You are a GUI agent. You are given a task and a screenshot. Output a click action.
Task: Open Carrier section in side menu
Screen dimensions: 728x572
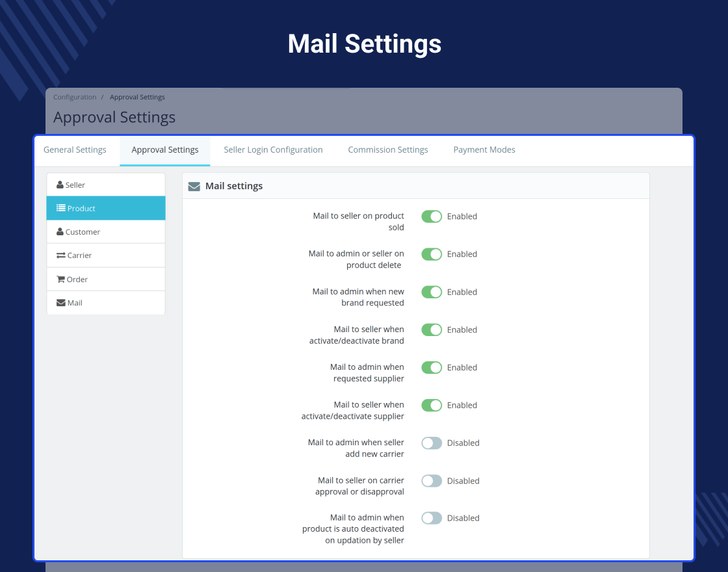(x=106, y=255)
